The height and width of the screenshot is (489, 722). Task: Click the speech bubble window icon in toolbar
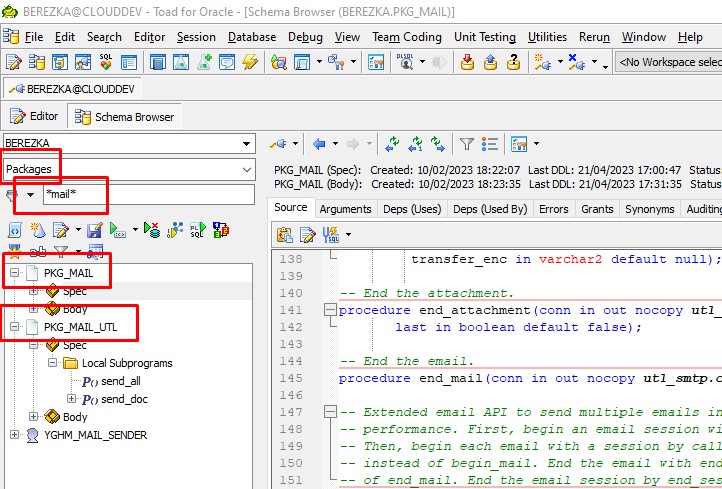pyautogui.click(x=227, y=62)
